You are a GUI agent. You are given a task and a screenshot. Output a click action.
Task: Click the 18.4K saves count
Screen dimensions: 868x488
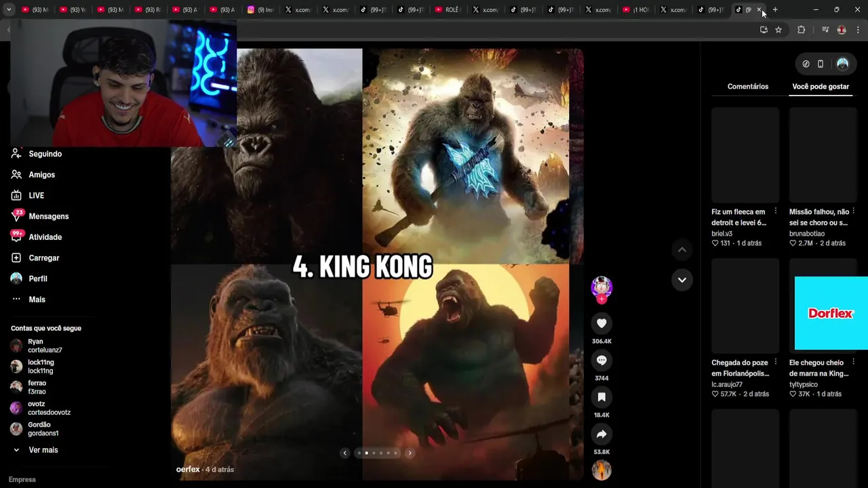pos(601,415)
